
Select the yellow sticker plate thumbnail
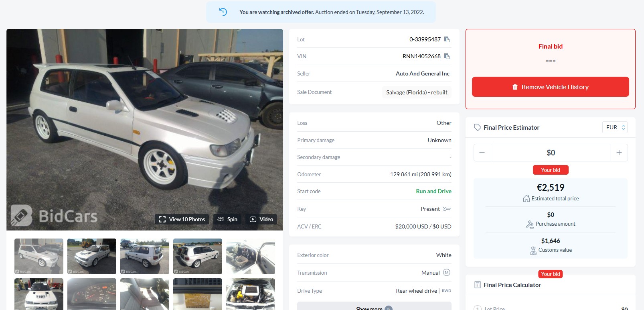[x=198, y=294]
